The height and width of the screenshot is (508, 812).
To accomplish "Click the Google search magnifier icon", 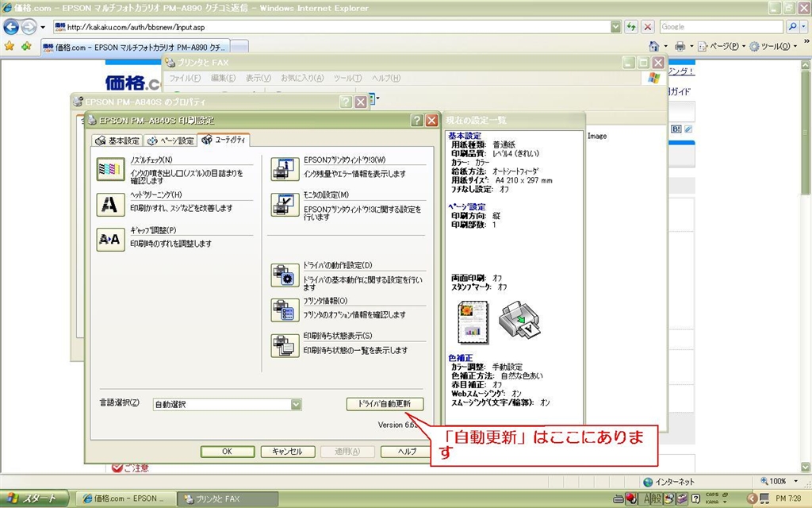I will (792, 26).
